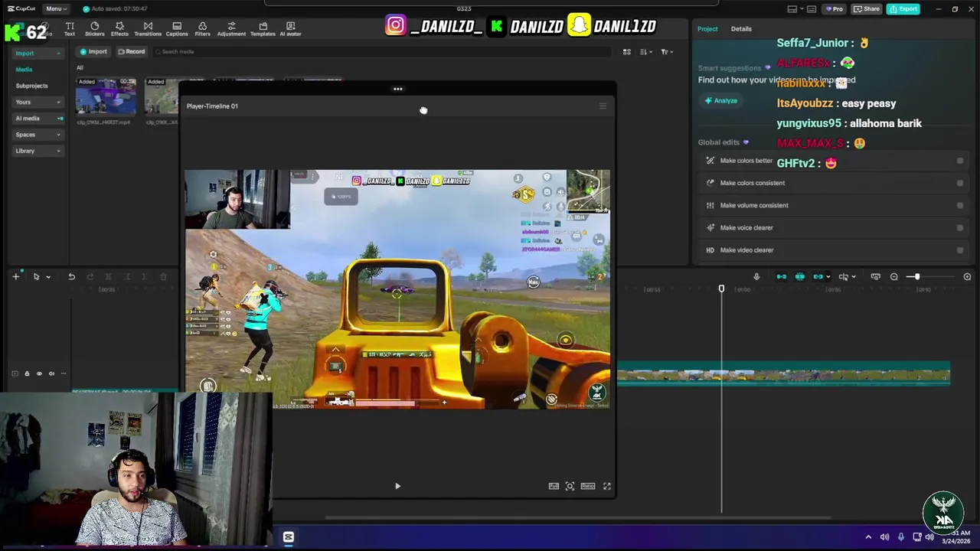Click the voiceover microphone icon above timeline
The width and height of the screenshot is (980, 551).
[x=756, y=276]
